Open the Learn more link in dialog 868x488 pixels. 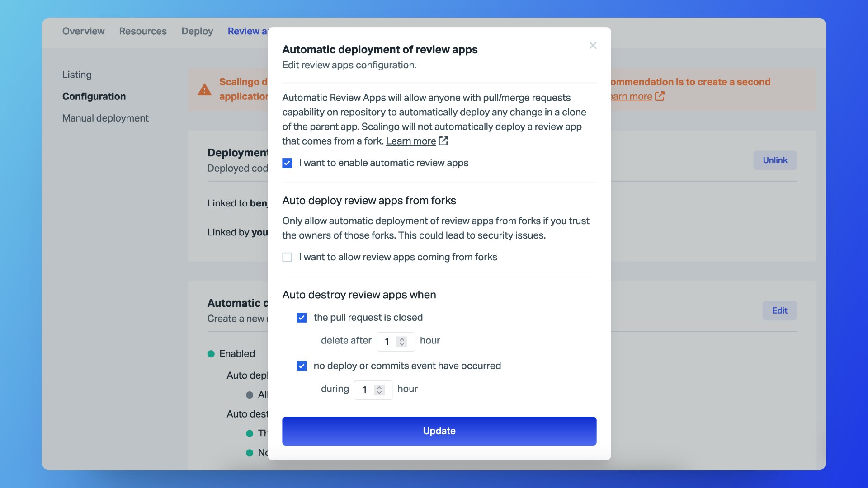(x=410, y=141)
